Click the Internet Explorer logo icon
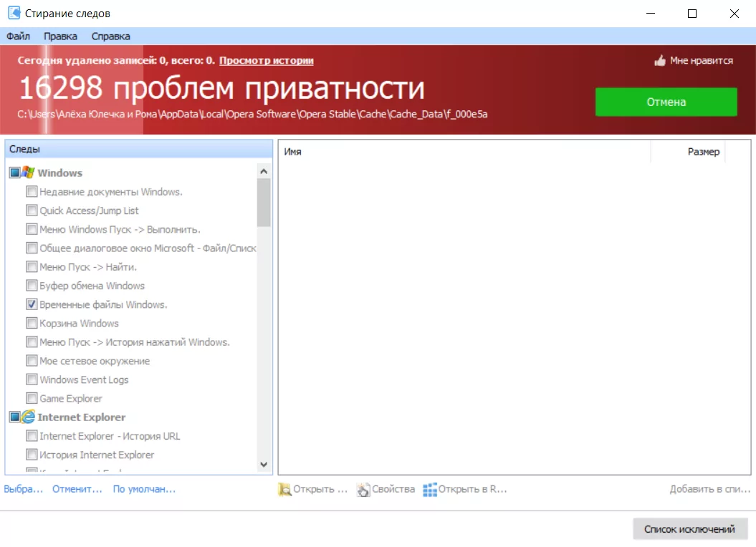This screenshot has width=756, height=547. pyautogui.click(x=29, y=417)
